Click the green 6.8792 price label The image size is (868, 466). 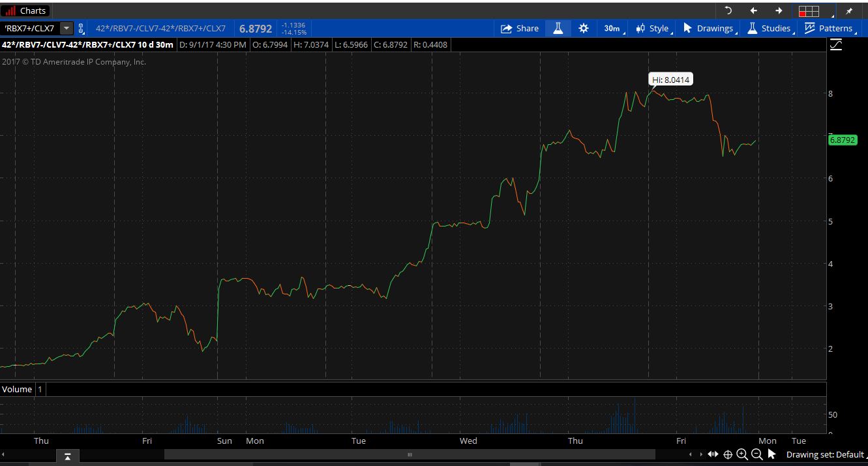tap(842, 140)
